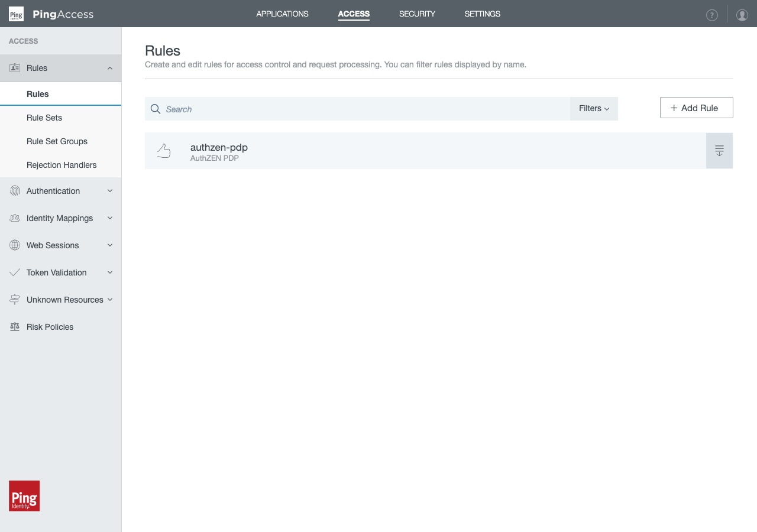Click the Web Sessions globe icon
Image resolution: width=757 pixels, height=532 pixels.
coord(15,245)
